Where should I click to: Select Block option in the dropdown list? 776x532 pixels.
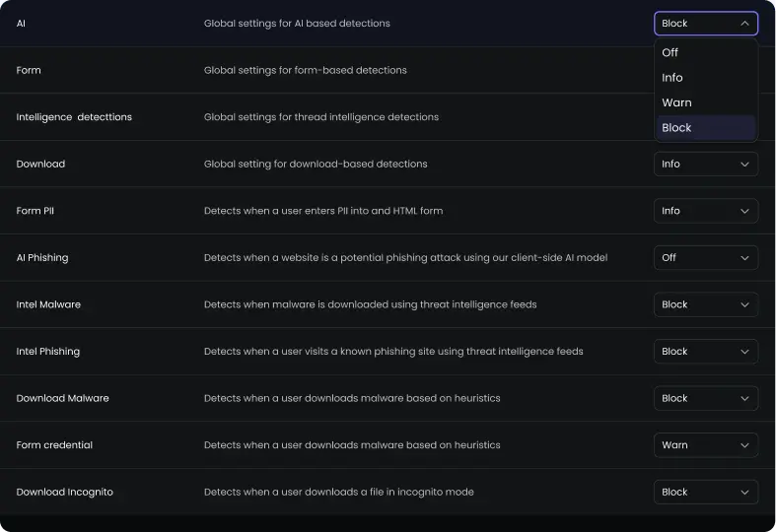[x=676, y=128]
